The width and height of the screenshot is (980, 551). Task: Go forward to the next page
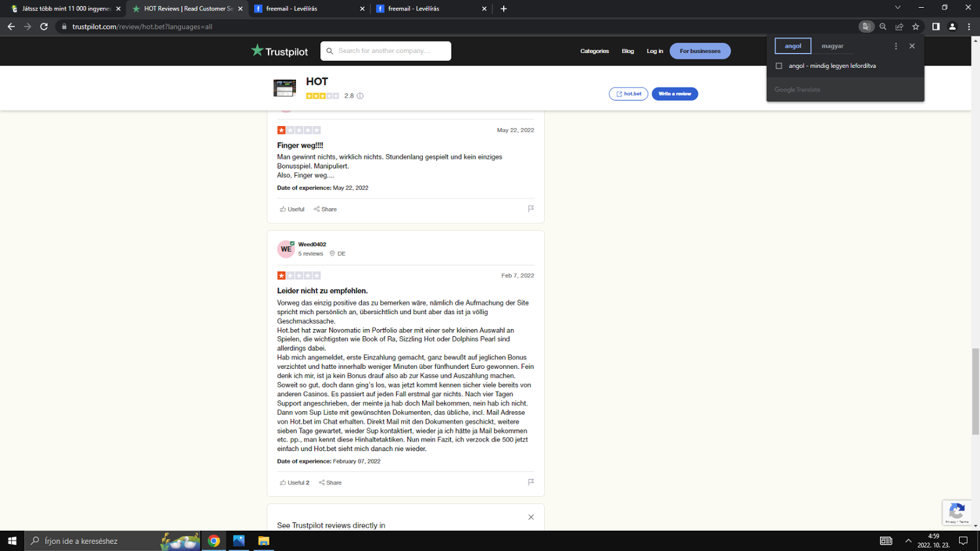coord(27,27)
